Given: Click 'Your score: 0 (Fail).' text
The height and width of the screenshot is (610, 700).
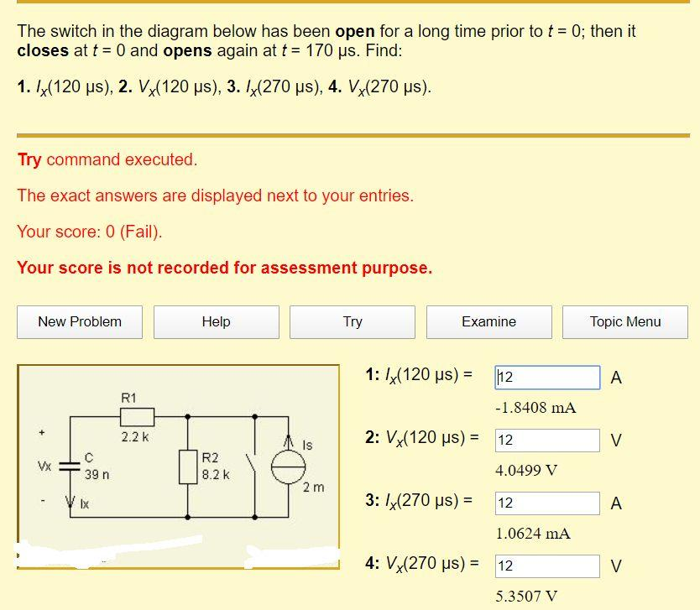Looking at the screenshot, I should [x=90, y=232].
